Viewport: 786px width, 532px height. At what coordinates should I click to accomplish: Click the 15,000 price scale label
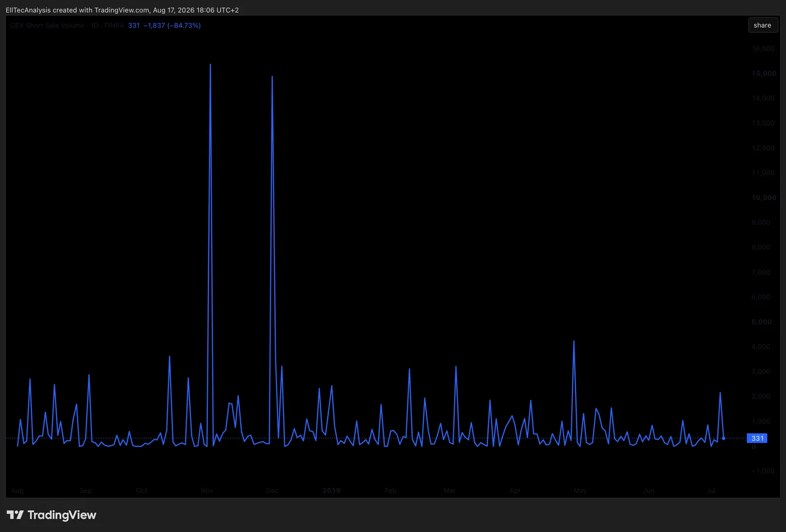764,73
